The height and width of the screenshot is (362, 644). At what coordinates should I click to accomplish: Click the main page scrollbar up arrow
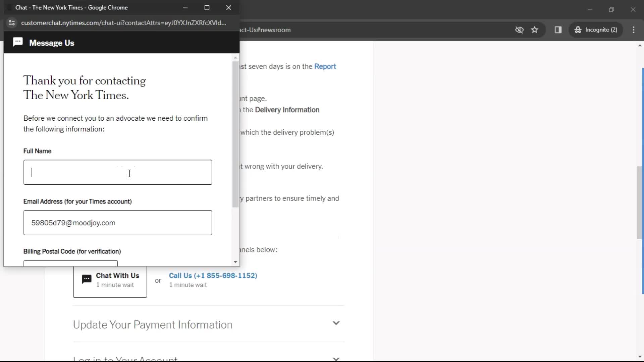(640, 45)
